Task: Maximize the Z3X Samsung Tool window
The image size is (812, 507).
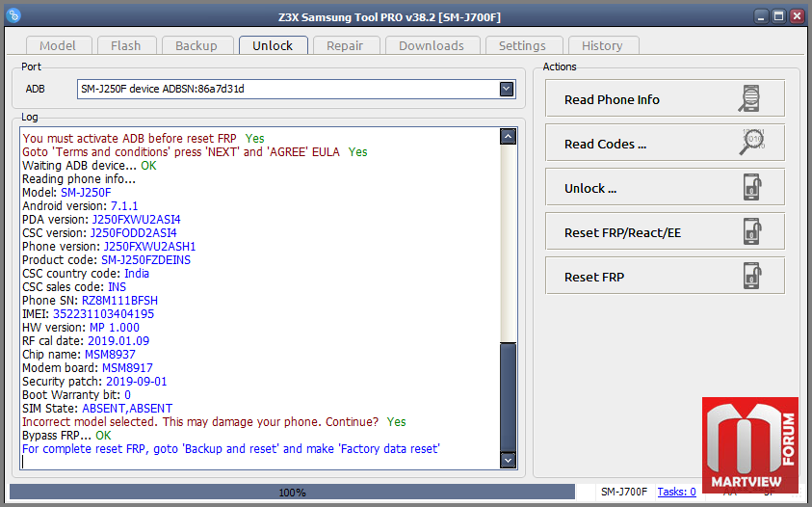Action: [x=779, y=16]
